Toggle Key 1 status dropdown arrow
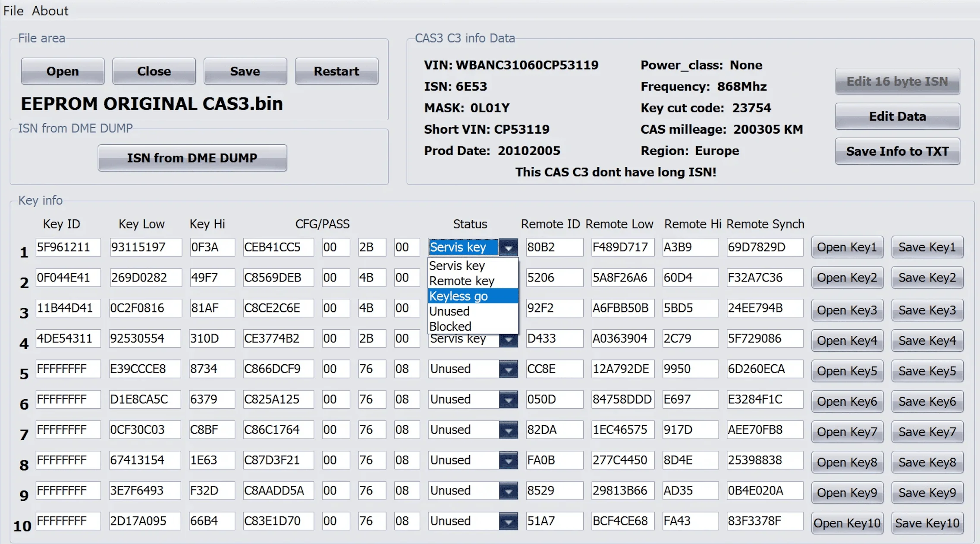 coord(509,247)
